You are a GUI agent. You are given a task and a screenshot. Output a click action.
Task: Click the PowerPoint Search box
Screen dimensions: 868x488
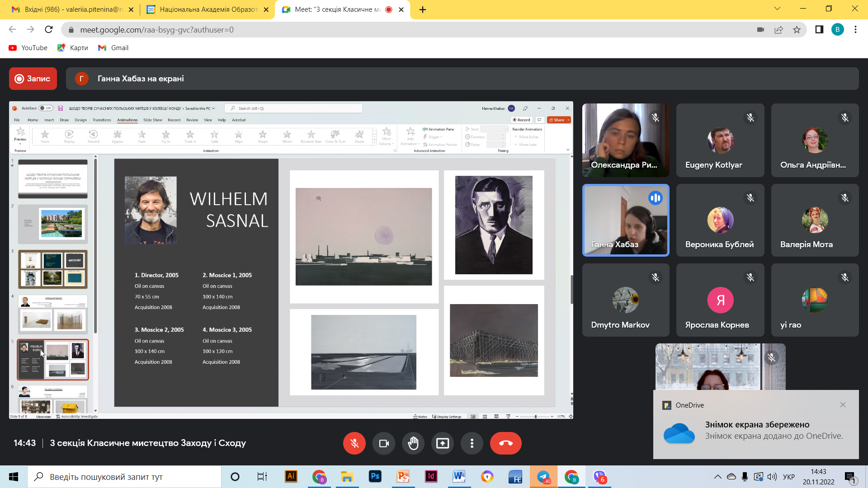(294, 108)
